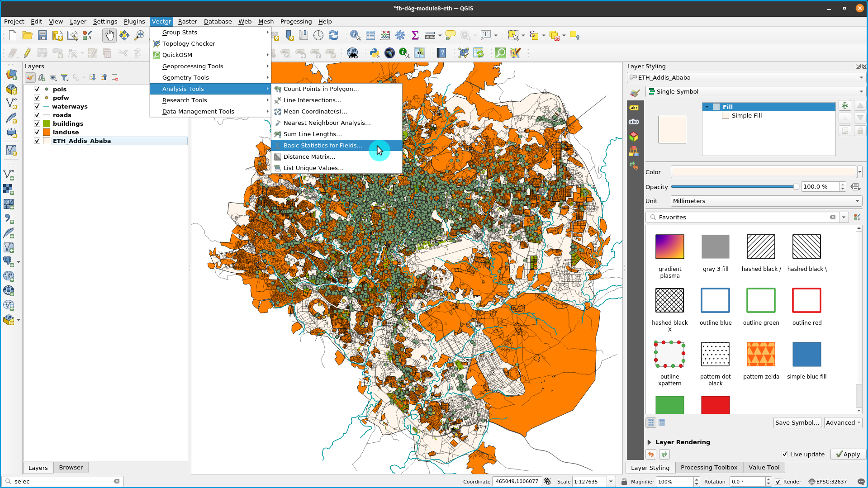Screen dimensions: 868x488
Task: Click Save Symbol button
Action: [797, 423]
